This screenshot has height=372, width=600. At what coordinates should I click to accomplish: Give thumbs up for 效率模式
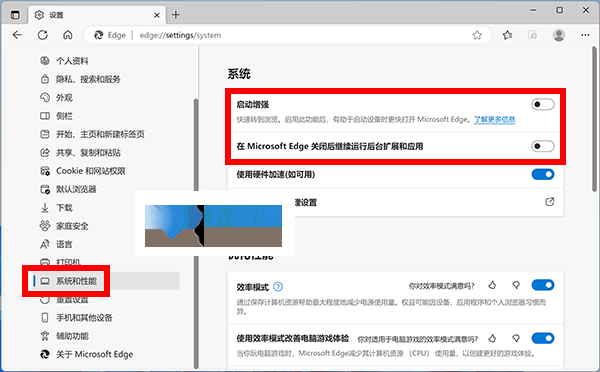click(492, 285)
